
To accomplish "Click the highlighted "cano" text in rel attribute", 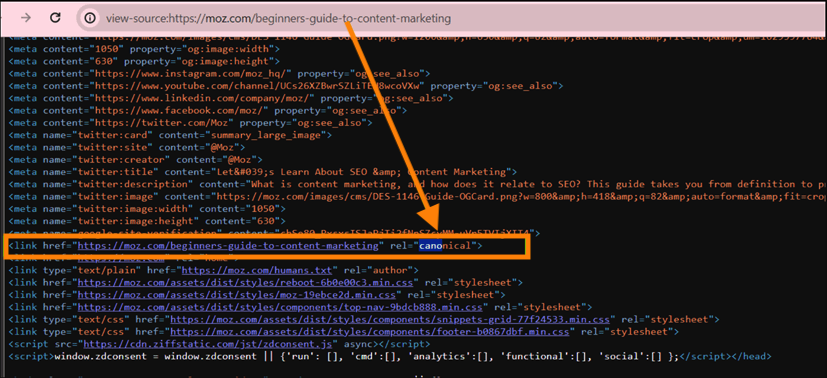I will click(x=430, y=246).
